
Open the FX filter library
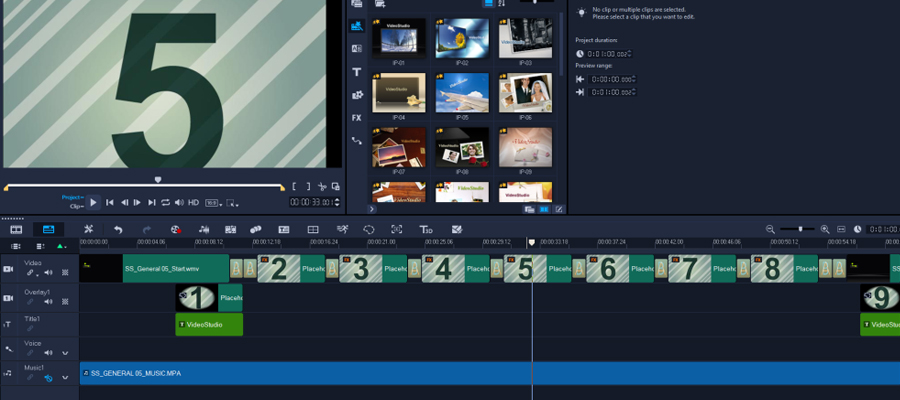[356, 117]
